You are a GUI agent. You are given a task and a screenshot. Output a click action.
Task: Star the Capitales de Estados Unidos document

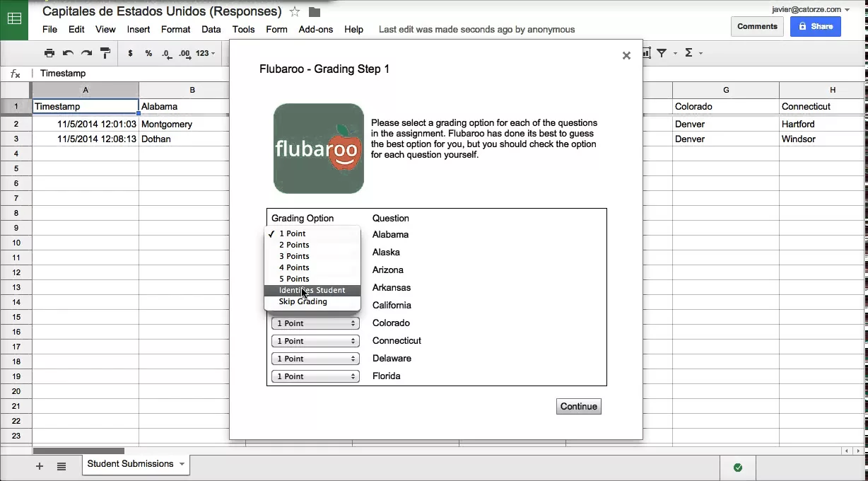click(x=295, y=12)
